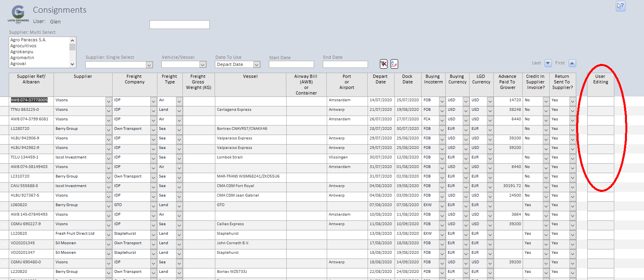Select Agromartin in the multi-select list
644x280 pixels.
point(22,58)
